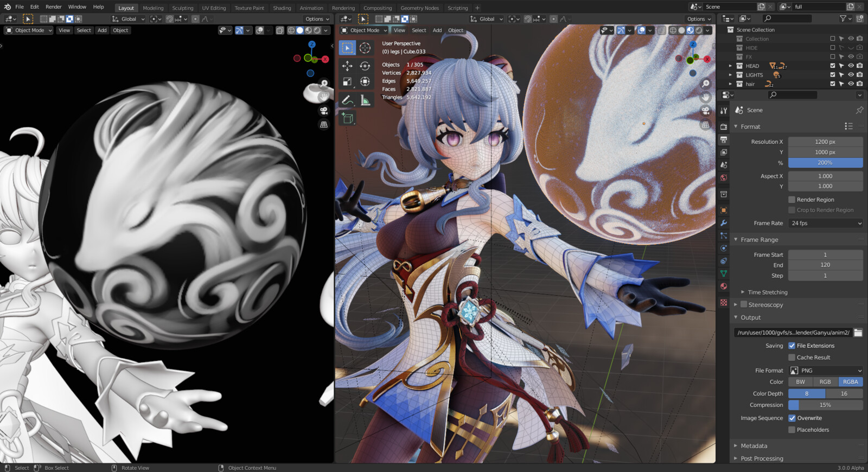Expand the Metadata panel

pos(736,445)
